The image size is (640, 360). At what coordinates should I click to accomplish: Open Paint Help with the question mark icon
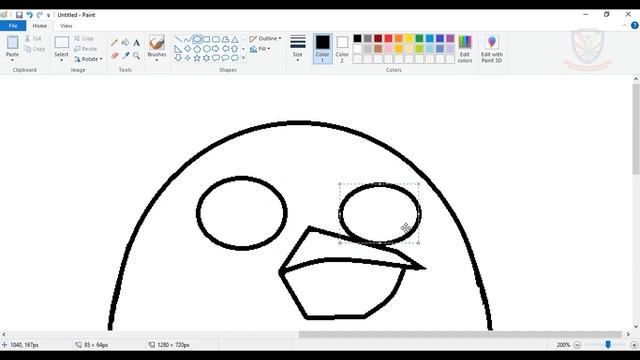point(634,25)
